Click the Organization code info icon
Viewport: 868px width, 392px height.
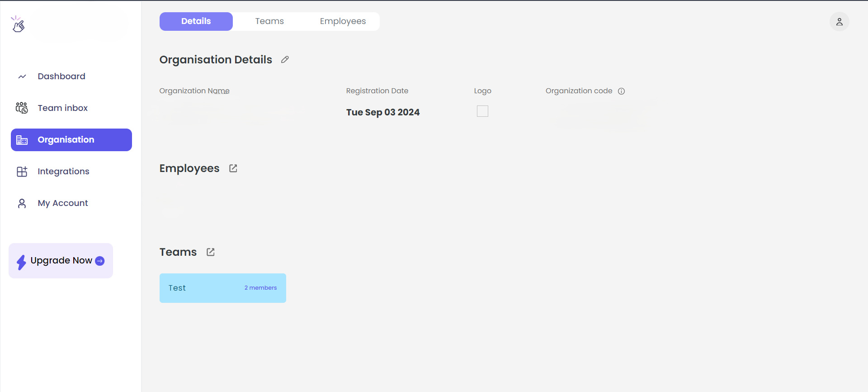click(622, 91)
